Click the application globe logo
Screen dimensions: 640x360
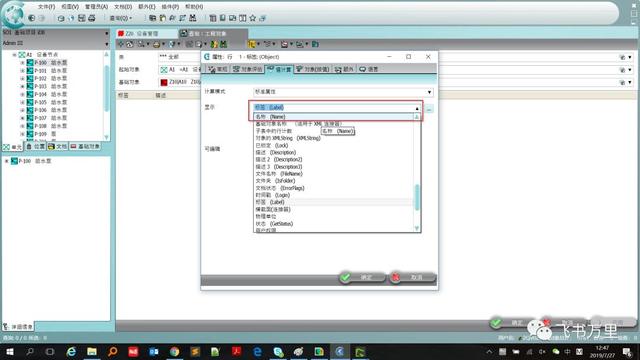pos(14,15)
